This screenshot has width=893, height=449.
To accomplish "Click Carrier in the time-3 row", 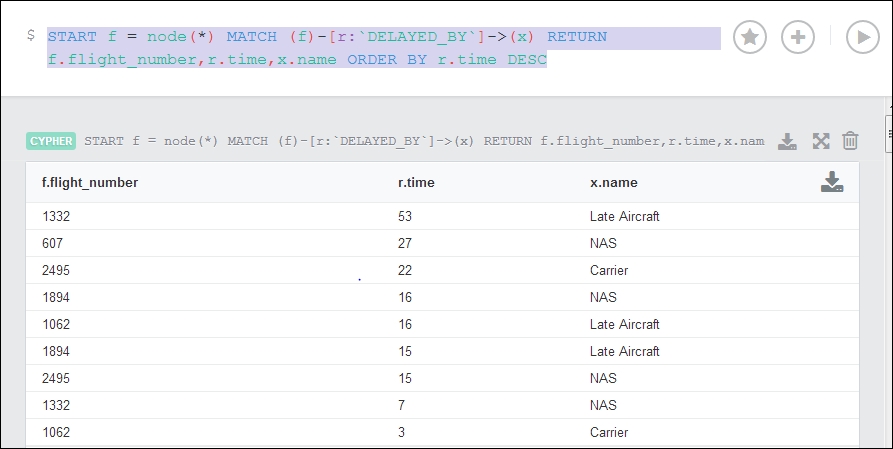I will click(609, 432).
